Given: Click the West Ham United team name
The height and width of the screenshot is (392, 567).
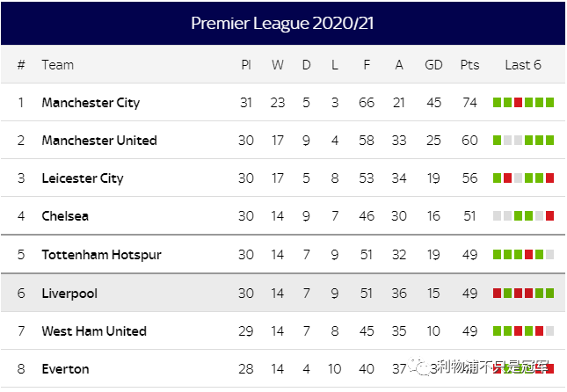Looking at the screenshot, I should point(94,331).
